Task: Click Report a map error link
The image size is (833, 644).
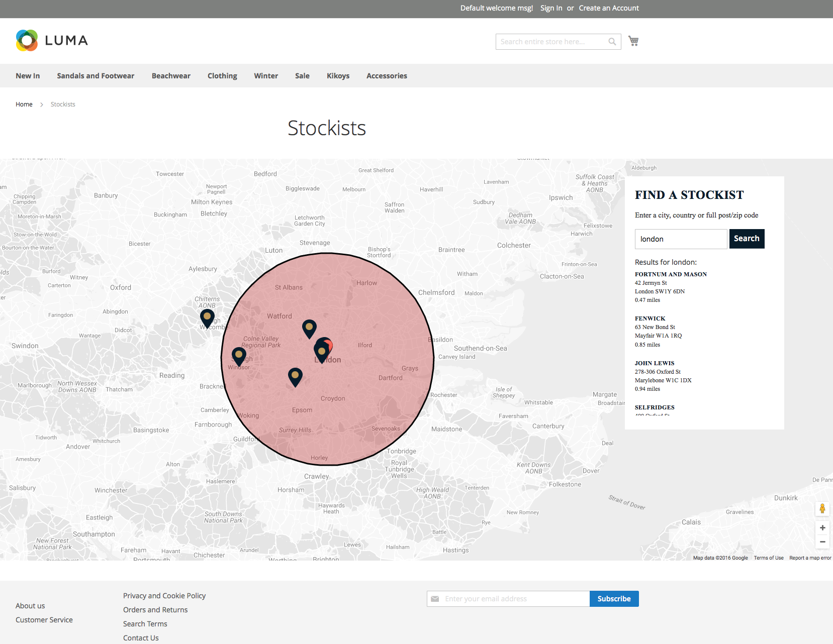Action: point(810,558)
